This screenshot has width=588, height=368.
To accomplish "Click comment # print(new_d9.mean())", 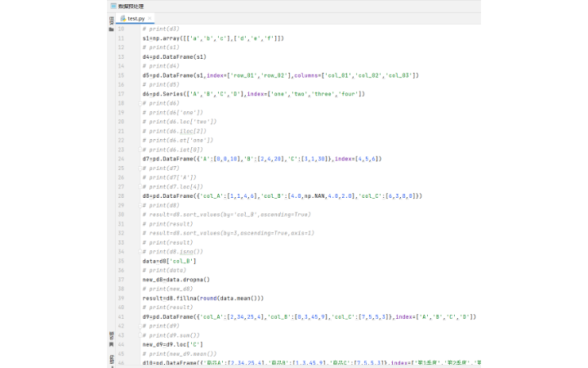I will (179, 354).
